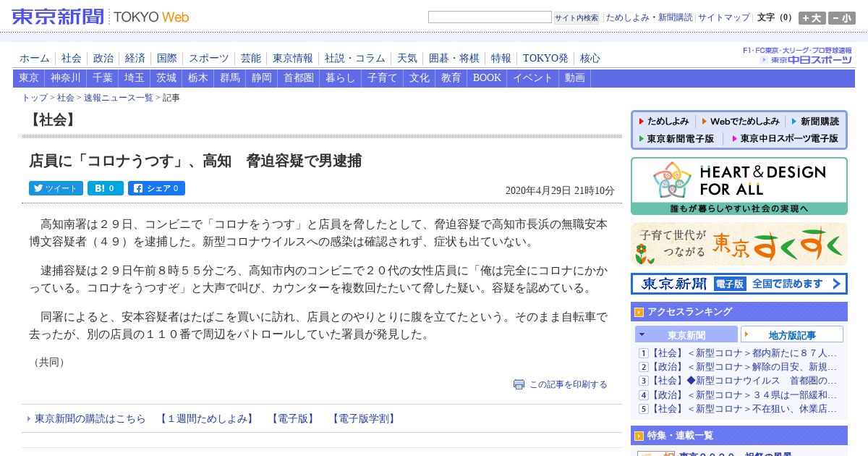
Task: Open the TOKYO発 navigation item
Action: click(x=545, y=59)
